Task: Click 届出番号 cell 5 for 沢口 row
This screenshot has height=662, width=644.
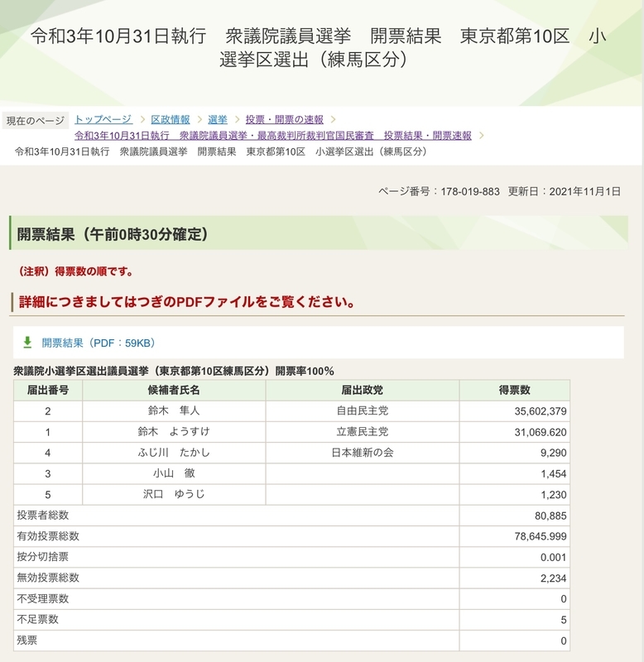Action: point(48,495)
